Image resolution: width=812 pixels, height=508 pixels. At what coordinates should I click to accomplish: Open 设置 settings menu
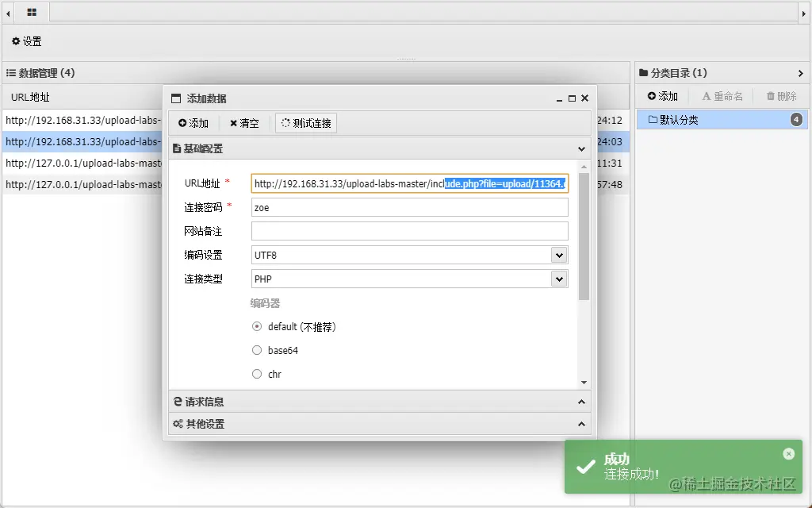[27, 41]
